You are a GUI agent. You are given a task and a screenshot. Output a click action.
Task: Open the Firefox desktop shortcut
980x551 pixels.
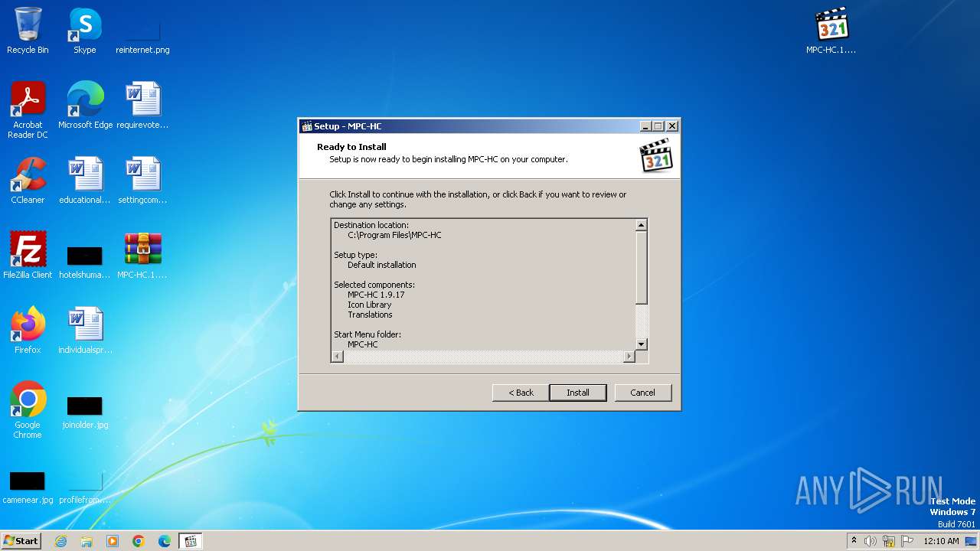coord(28,331)
